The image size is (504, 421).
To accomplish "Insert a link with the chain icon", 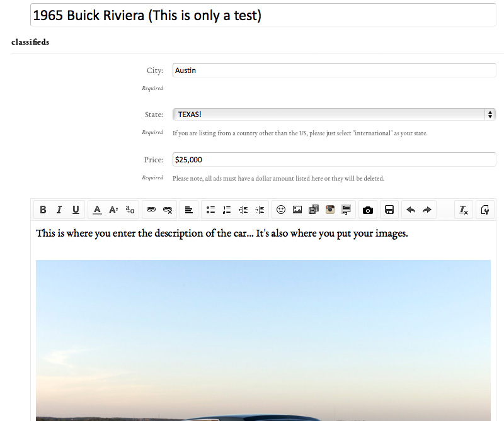I will [x=151, y=210].
